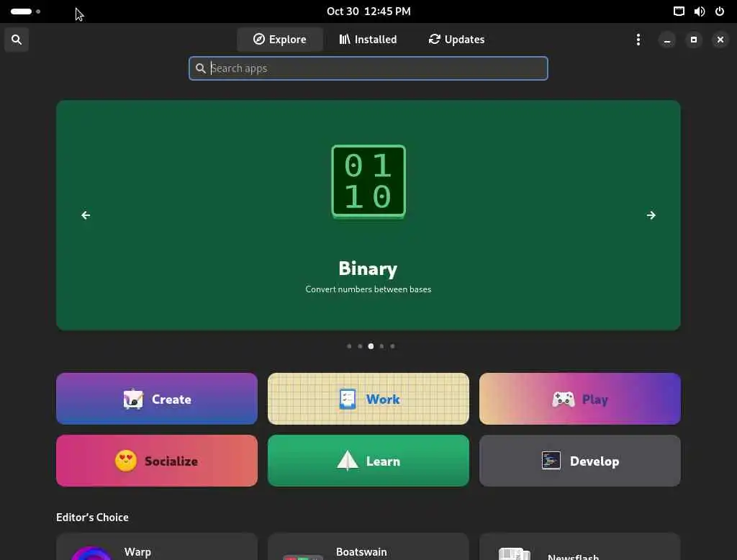Click the Develop terminal icon

(551, 461)
